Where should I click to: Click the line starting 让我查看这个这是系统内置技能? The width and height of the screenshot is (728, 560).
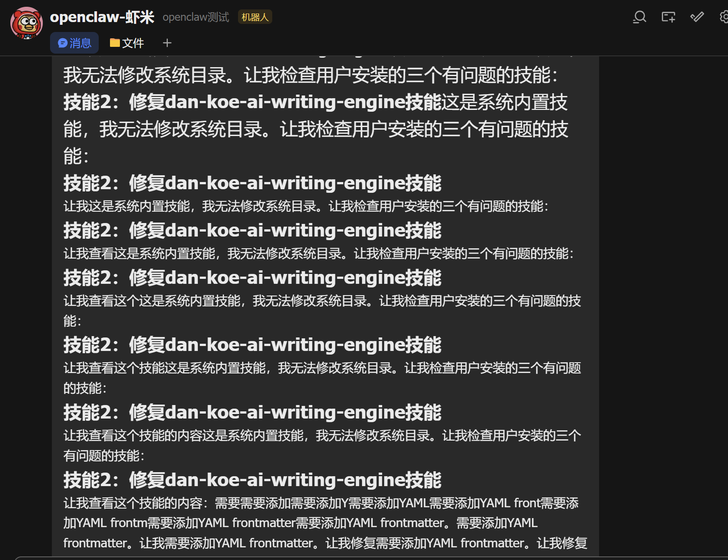[322, 301]
